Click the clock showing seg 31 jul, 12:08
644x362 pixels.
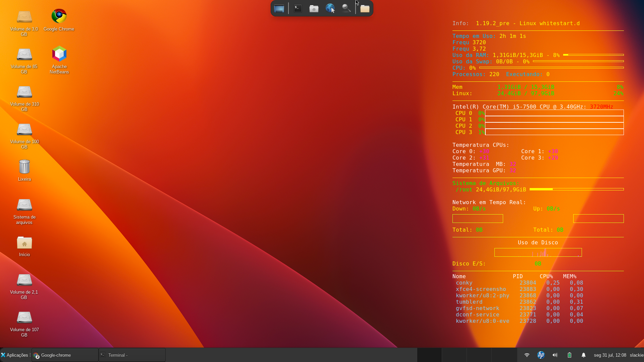click(610, 355)
